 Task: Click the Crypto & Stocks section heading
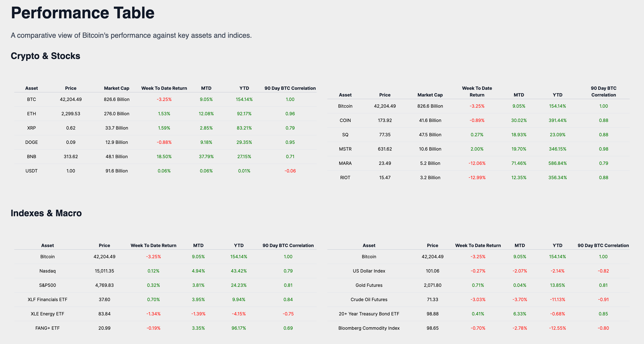coord(45,56)
